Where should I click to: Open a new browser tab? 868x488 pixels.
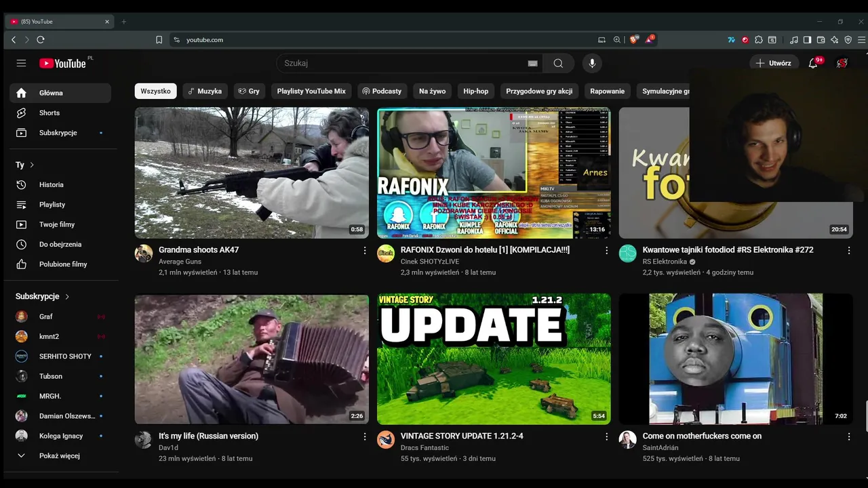(123, 22)
